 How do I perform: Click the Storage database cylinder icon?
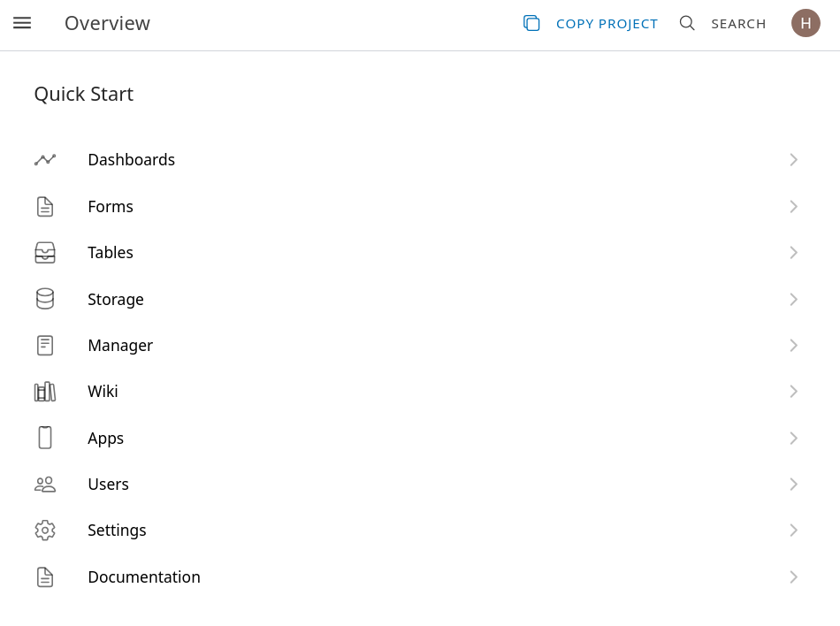[45, 299]
